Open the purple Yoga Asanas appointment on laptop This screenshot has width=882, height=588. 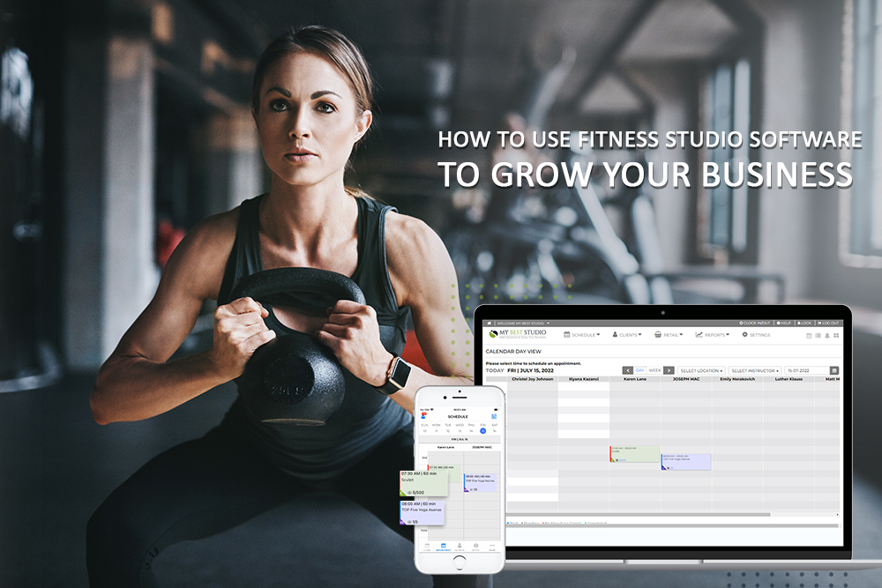pyautogui.click(x=685, y=462)
